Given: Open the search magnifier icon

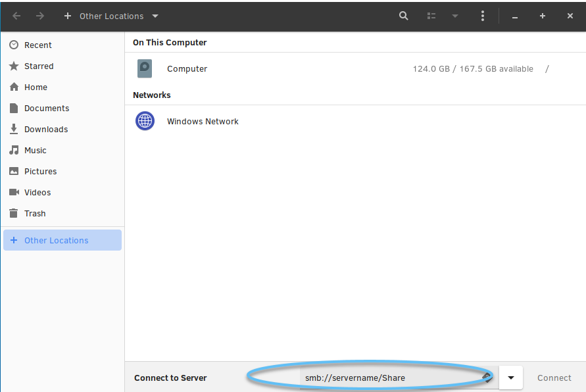Looking at the screenshot, I should click(x=403, y=16).
